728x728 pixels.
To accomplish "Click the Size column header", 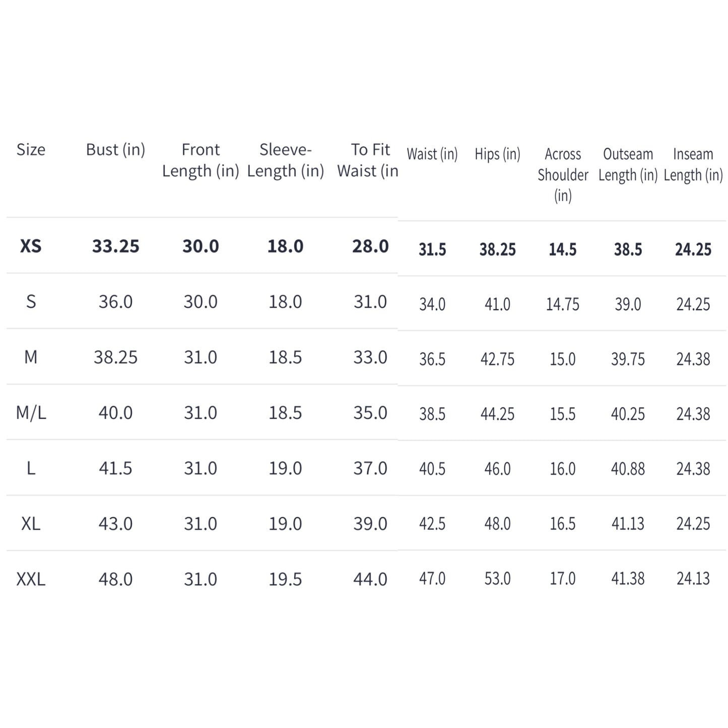I will point(31,150).
